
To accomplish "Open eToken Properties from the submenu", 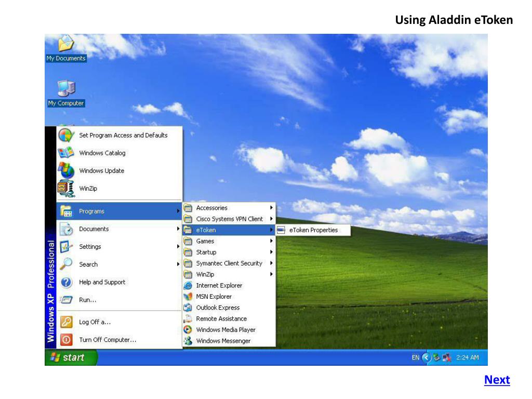I will coord(313,230).
